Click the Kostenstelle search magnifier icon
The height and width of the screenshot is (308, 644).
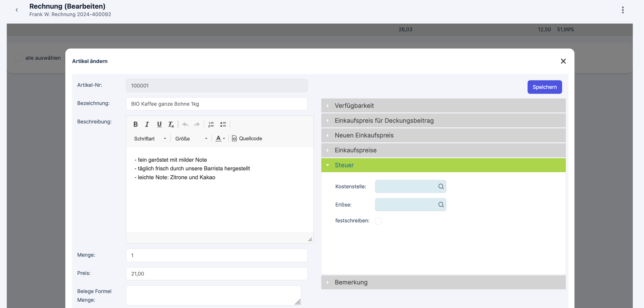(x=441, y=186)
